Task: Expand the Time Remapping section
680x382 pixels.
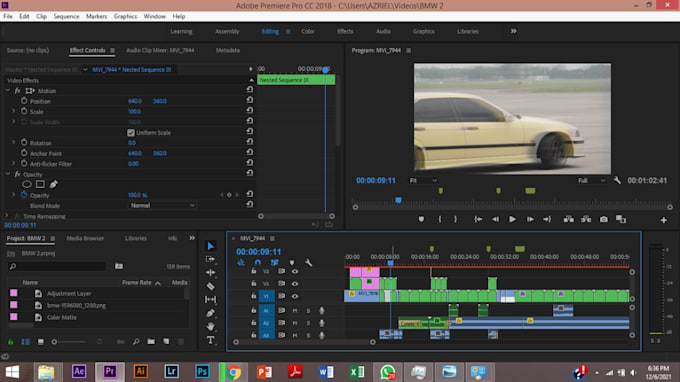Action: pos(7,215)
